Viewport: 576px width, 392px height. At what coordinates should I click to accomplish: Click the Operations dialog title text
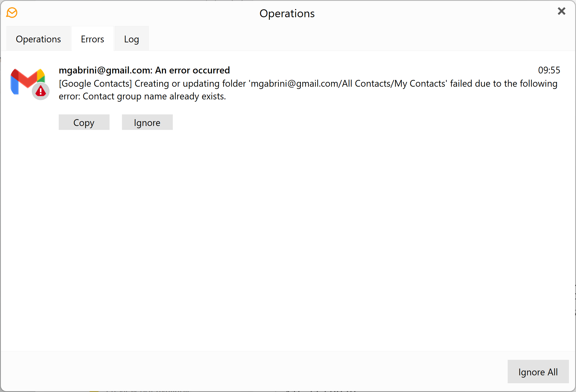click(287, 14)
